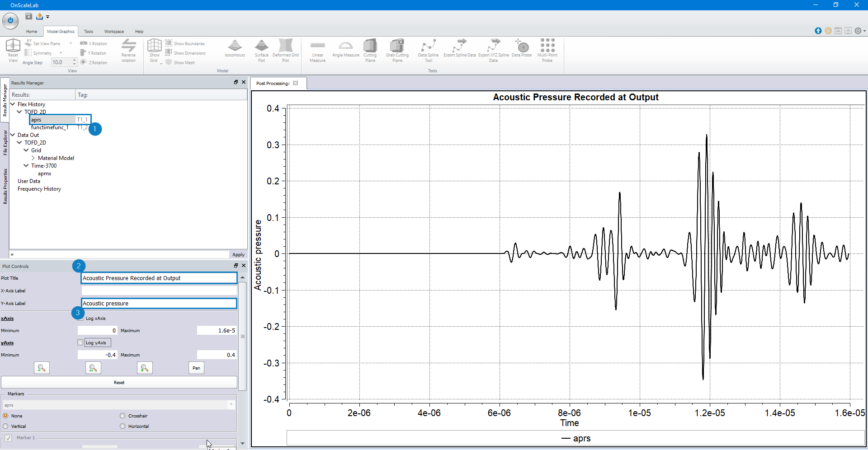Activate Grab Cutting Plane
The width and height of the screenshot is (868, 450).
(x=397, y=51)
